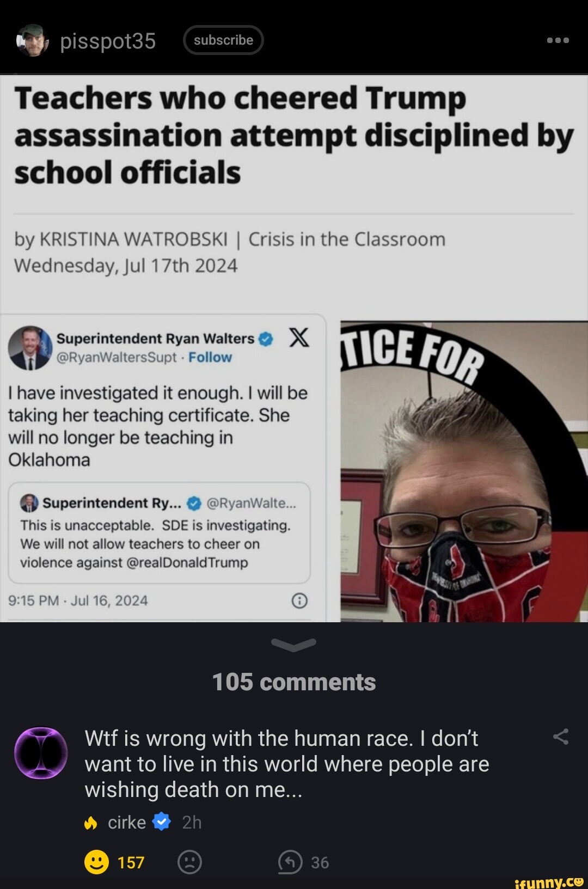Tap the ifunny.co watermark logo

click(x=549, y=881)
